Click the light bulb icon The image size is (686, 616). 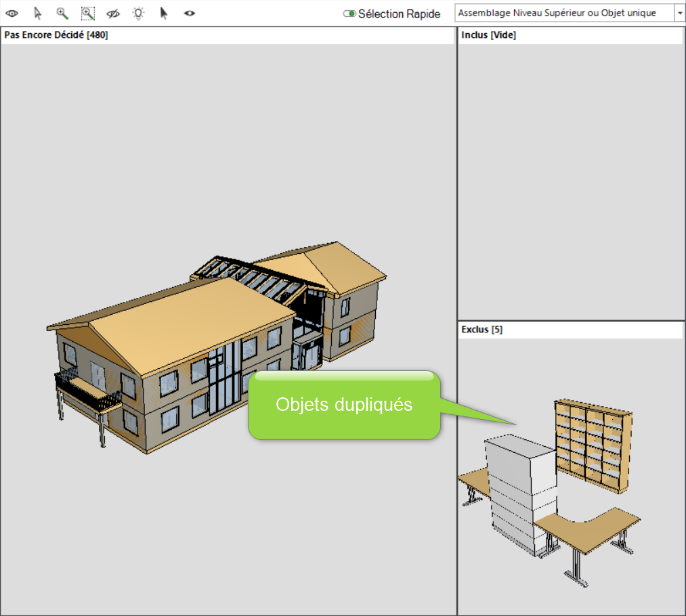click(x=138, y=13)
